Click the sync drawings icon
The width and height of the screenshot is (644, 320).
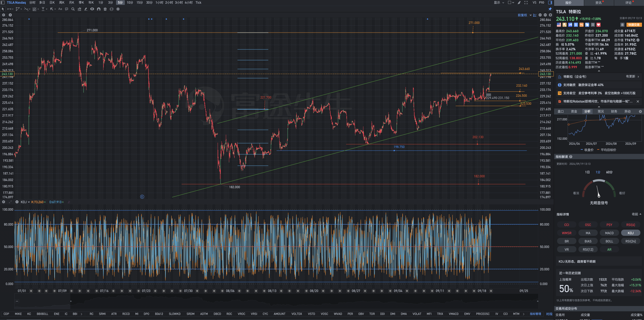112,9
